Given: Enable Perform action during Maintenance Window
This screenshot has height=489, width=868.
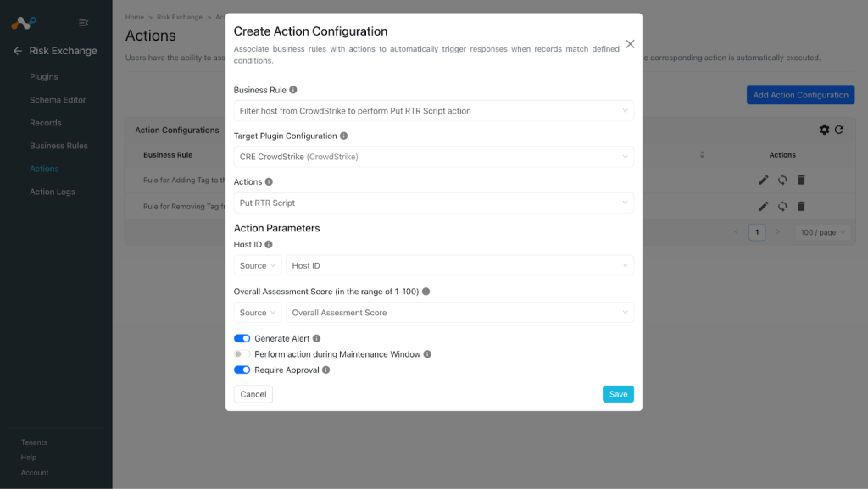Looking at the screenshot, I should pos(242,354).
